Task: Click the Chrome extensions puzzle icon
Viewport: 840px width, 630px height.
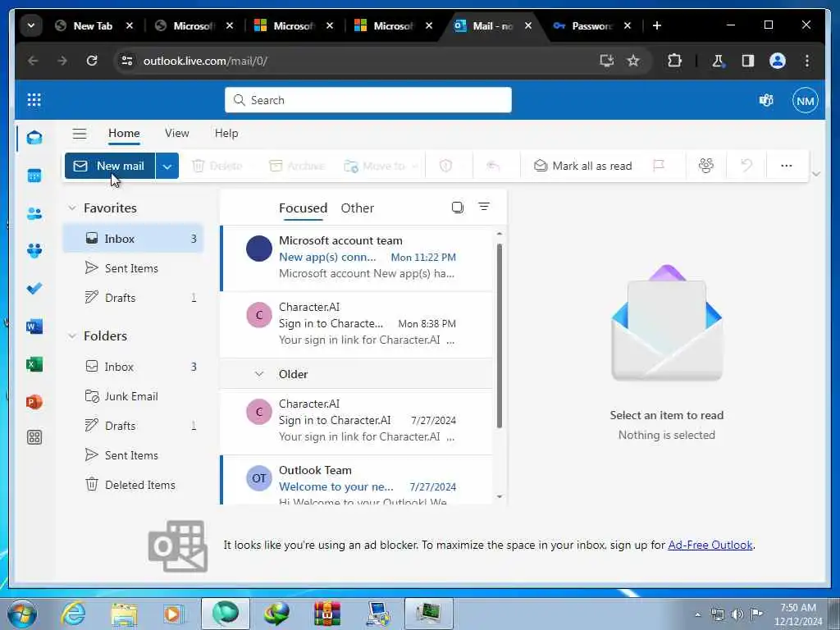Action: coord(674,61)
